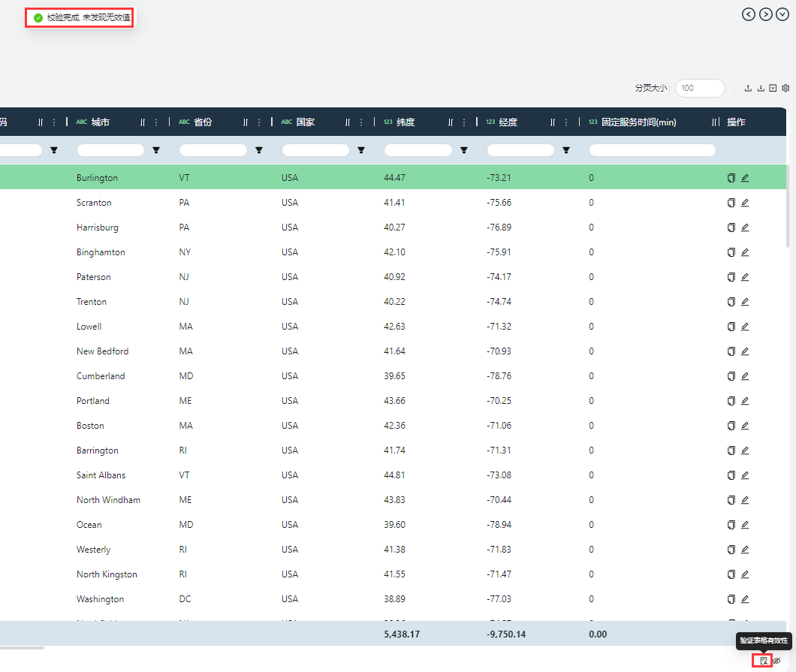Click the 固定服务时间 filter text box
Viewport: 796px width, 672px height.
coord(653,150)
